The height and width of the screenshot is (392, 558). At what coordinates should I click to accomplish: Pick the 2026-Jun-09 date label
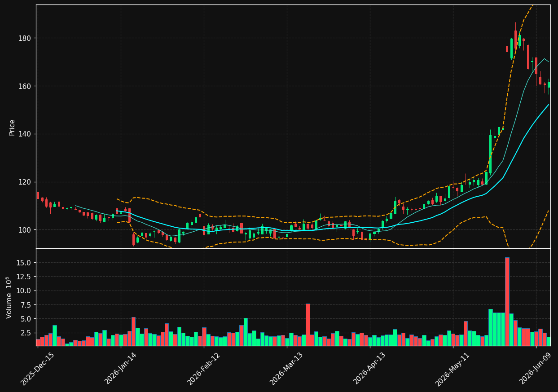point(536,368)
